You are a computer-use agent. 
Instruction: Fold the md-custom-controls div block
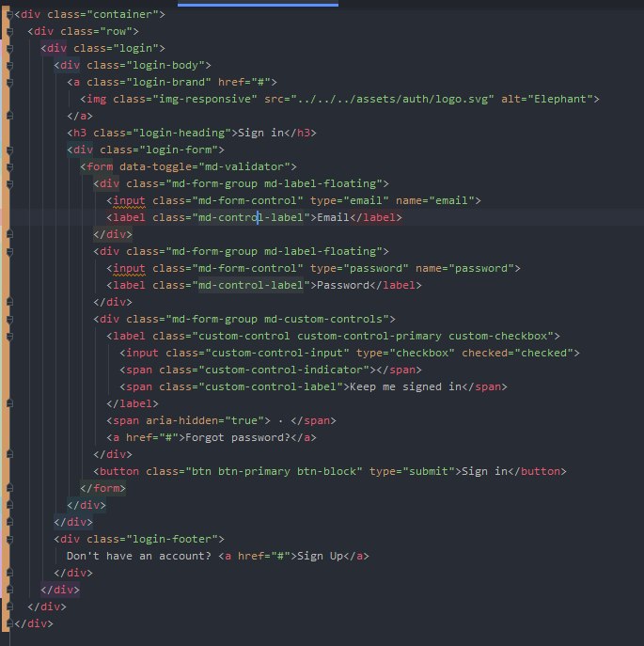(x=10, y=320)
